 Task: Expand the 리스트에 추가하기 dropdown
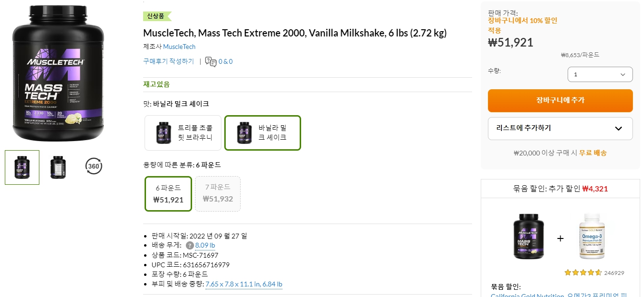(560, 128)
